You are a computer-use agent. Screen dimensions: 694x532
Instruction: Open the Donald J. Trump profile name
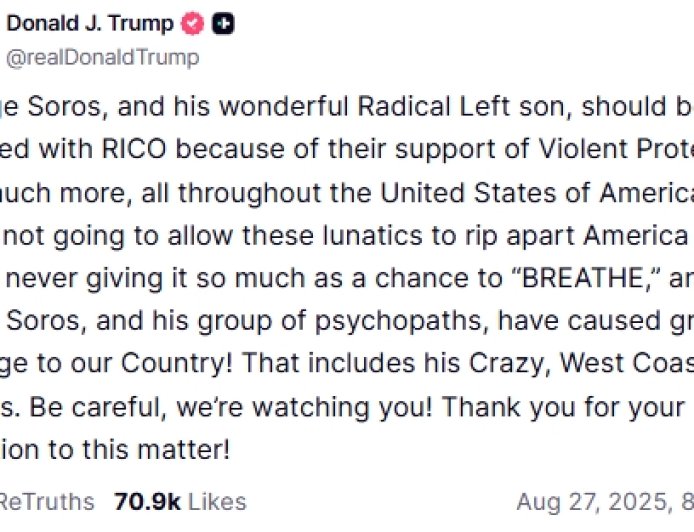pos(90,23)
